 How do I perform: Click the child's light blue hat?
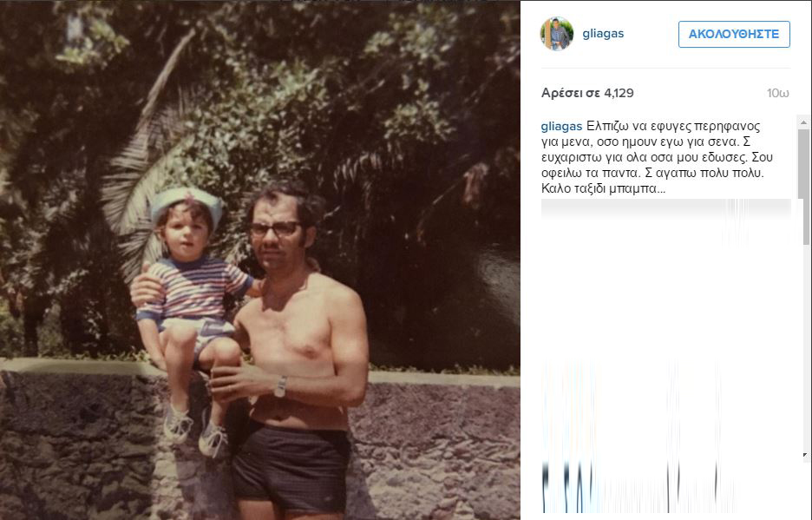(187, 203)
